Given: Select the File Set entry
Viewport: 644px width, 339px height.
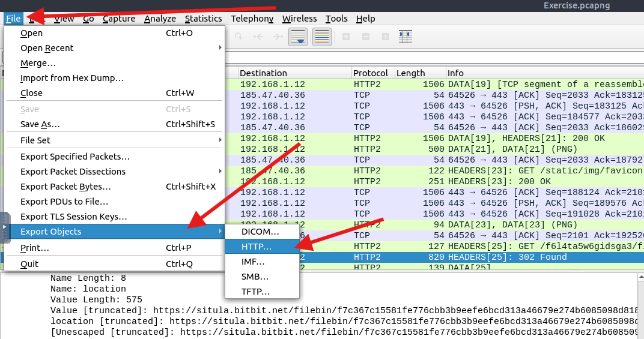Looking at the screenshot, I should pyautogui.click(x=115, y=140).
